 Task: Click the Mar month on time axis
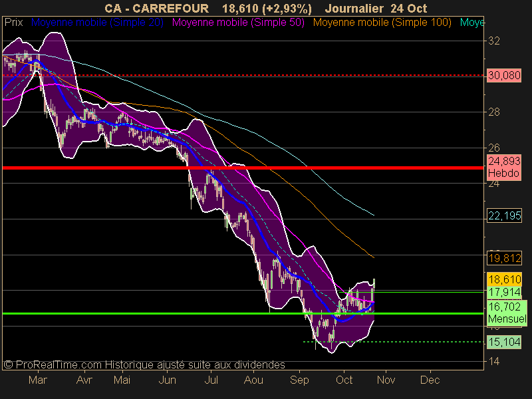click(x=38, y=380)
